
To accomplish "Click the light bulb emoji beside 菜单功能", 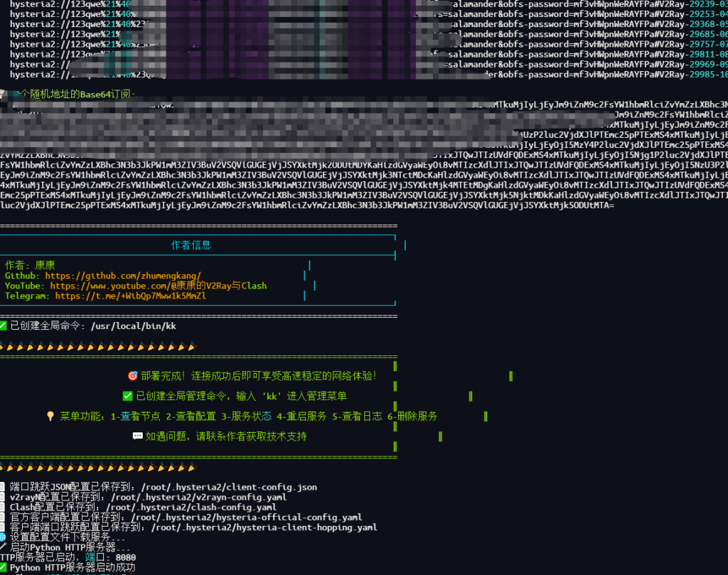I will pos(50,417).
